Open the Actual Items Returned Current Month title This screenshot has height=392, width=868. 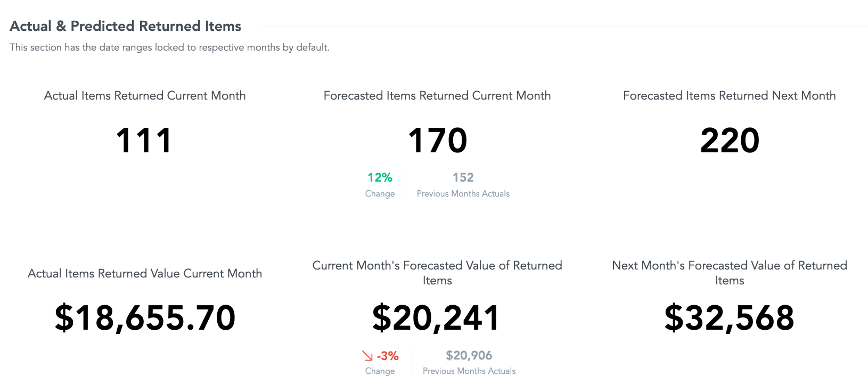[x=145, y=96]
